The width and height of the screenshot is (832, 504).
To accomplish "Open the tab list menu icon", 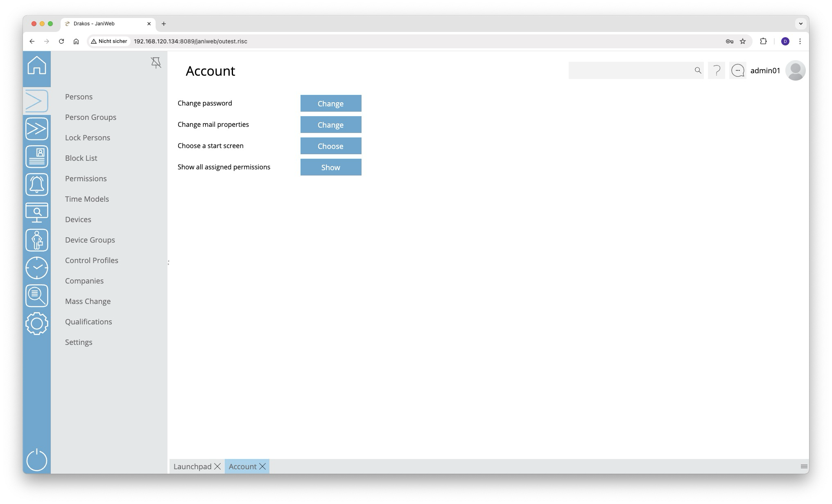I will pyautogui.click(x=804, y=466).
